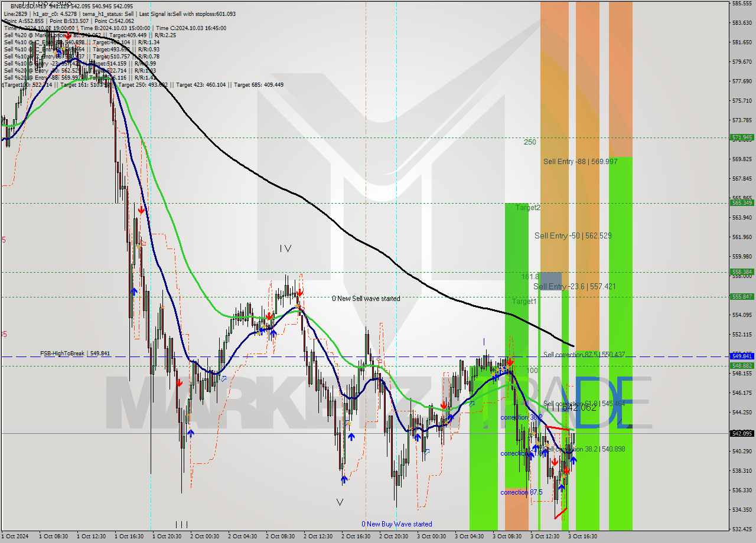This screenshot has width=756, height=543.
Task: Click the 'Sell Entry -50 | 562.529' label
Action: pos(573,235)
